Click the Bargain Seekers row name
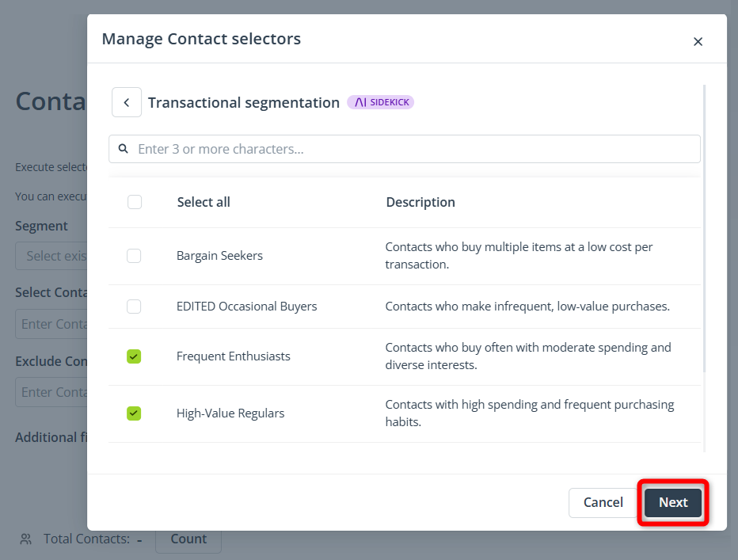The image size is (738, 560). pos(219,256)
